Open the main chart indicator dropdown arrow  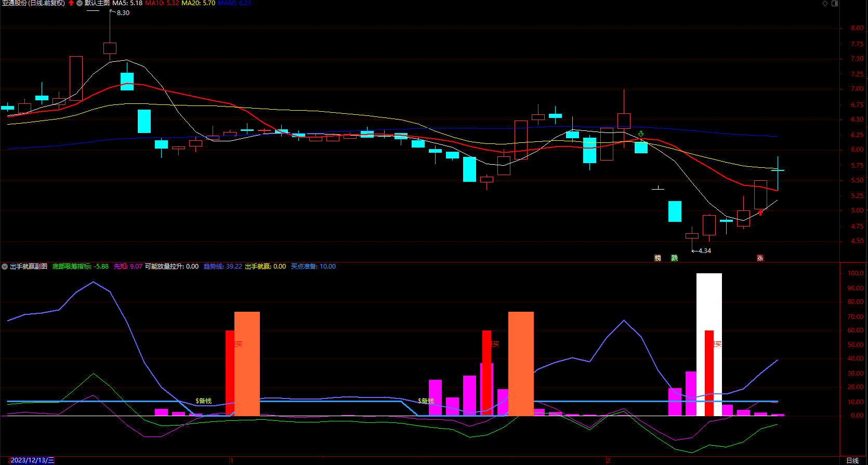point(80,3)
